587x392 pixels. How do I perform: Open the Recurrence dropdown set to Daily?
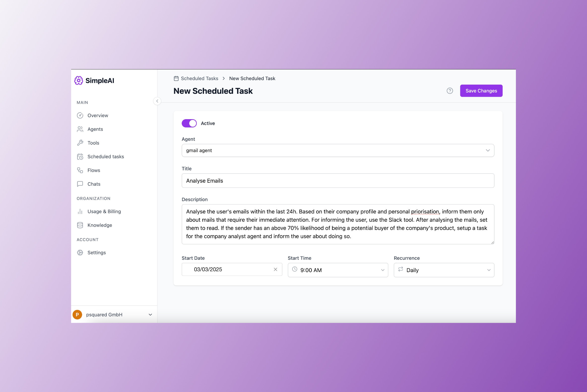tap(444, 270)
